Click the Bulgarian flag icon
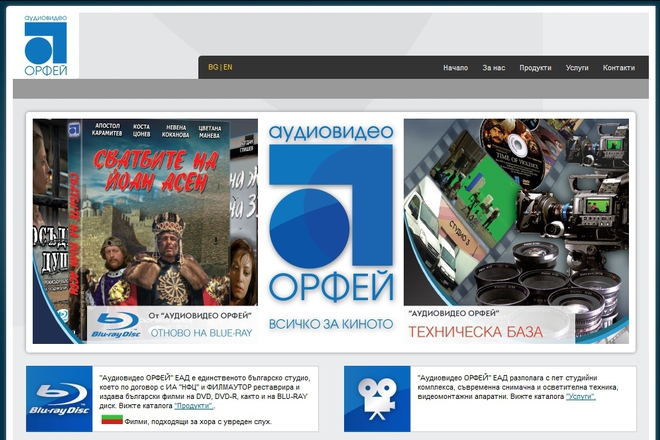Viewport: 660px width, 440px height. pos(112,420)
